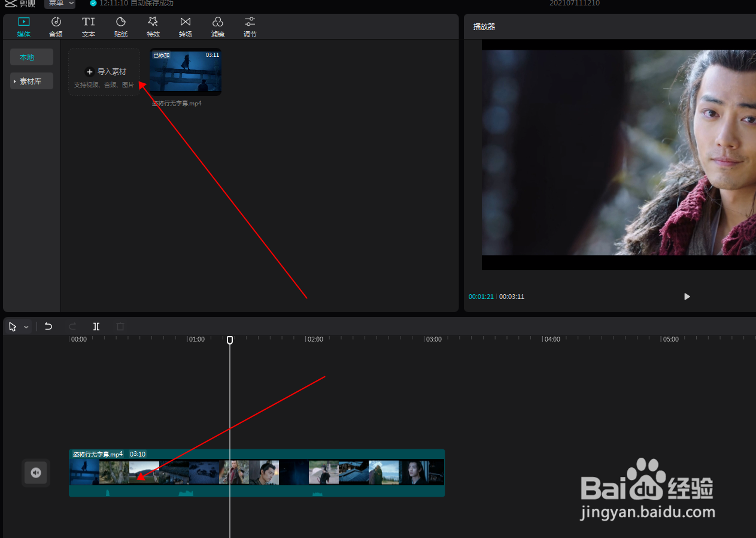Screen dimensions: 756x538
Task: Jump to 03:00 on timeline ruler
Action: click(433, 339)
